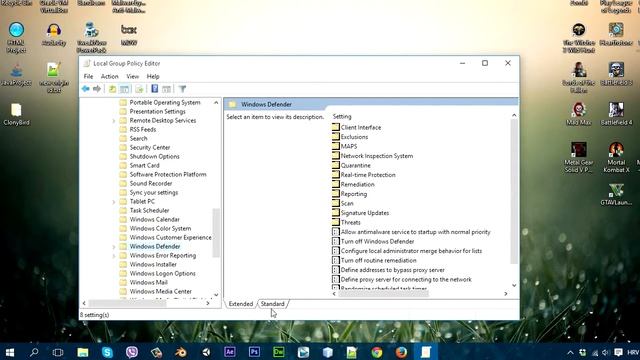Open Viber from the taskbar
The width and height of the screenshot is (640, 360).
coord(132,352)
